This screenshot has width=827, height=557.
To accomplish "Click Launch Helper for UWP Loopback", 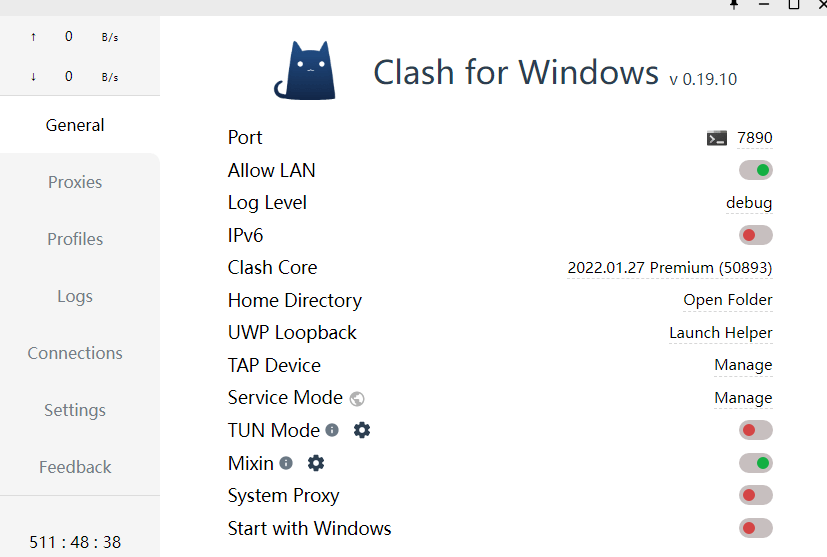I will [x=721, y=333].
